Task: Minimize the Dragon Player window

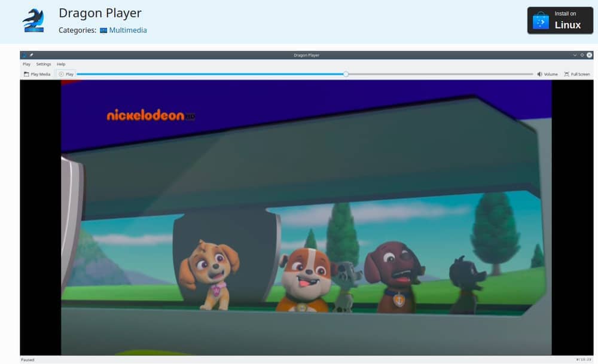Action: pyautogui.click(x=575, y=55)
